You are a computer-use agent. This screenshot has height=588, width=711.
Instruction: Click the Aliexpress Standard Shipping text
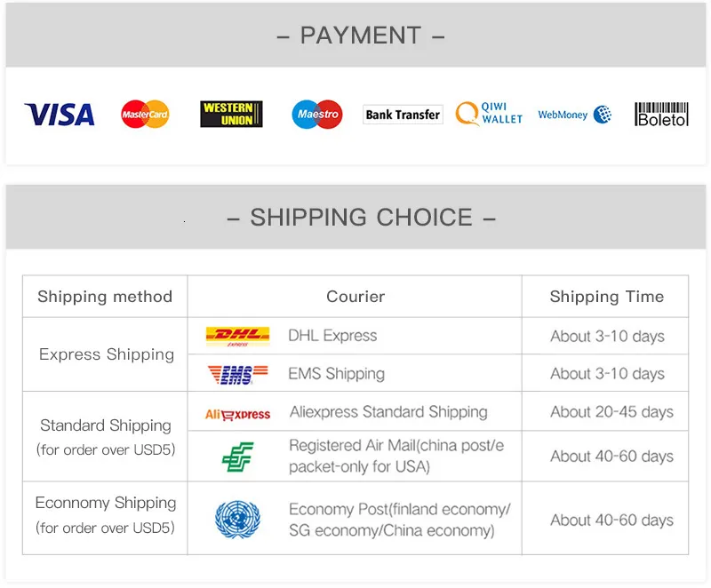coord(388,412)
